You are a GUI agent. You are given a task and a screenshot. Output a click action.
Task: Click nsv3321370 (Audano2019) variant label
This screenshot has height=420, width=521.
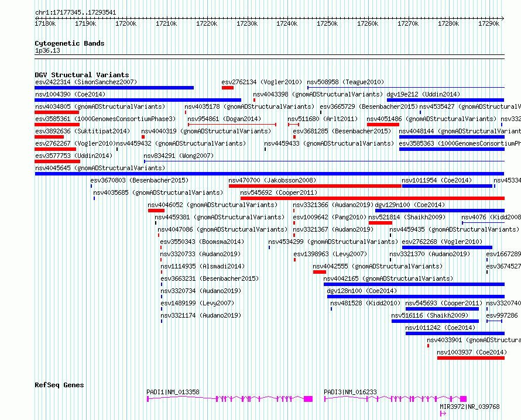tap(430, 254)
